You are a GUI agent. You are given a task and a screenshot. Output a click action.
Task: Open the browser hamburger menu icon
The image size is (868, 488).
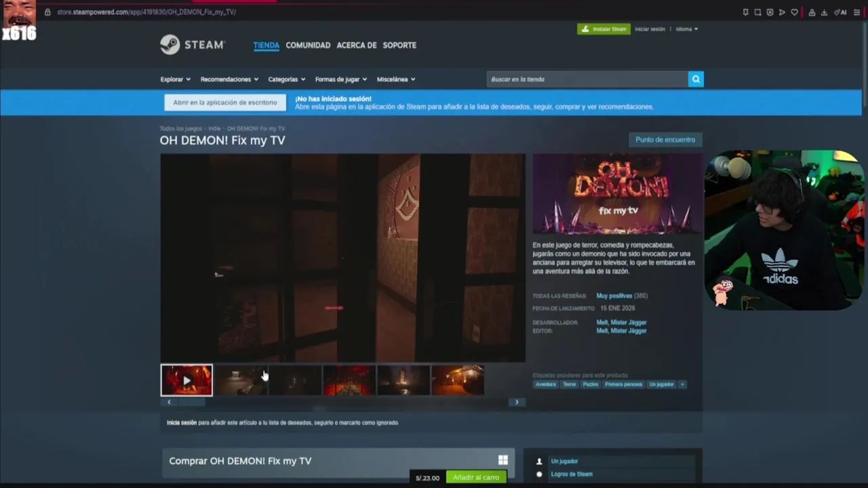click(x=857, y=12)
